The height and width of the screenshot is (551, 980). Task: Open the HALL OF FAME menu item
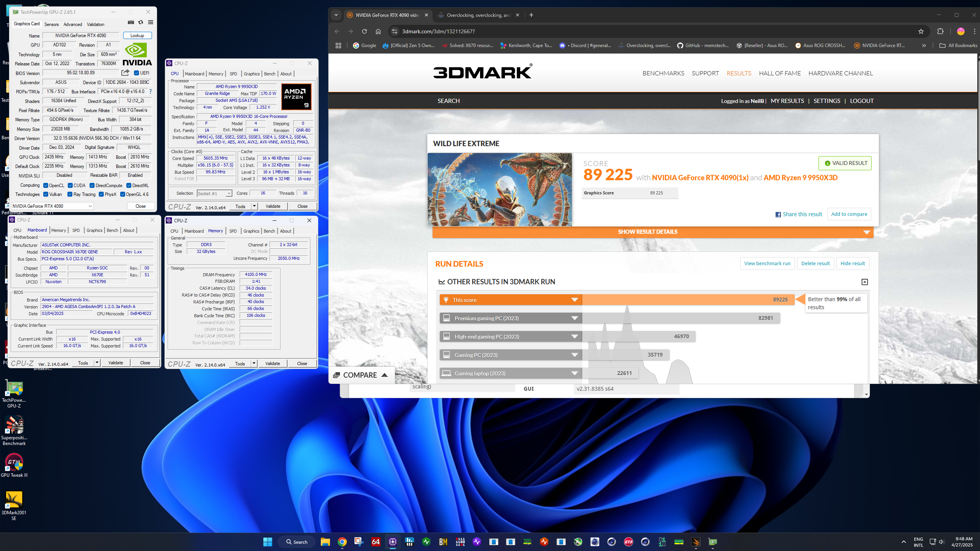(x=780, y=73)
